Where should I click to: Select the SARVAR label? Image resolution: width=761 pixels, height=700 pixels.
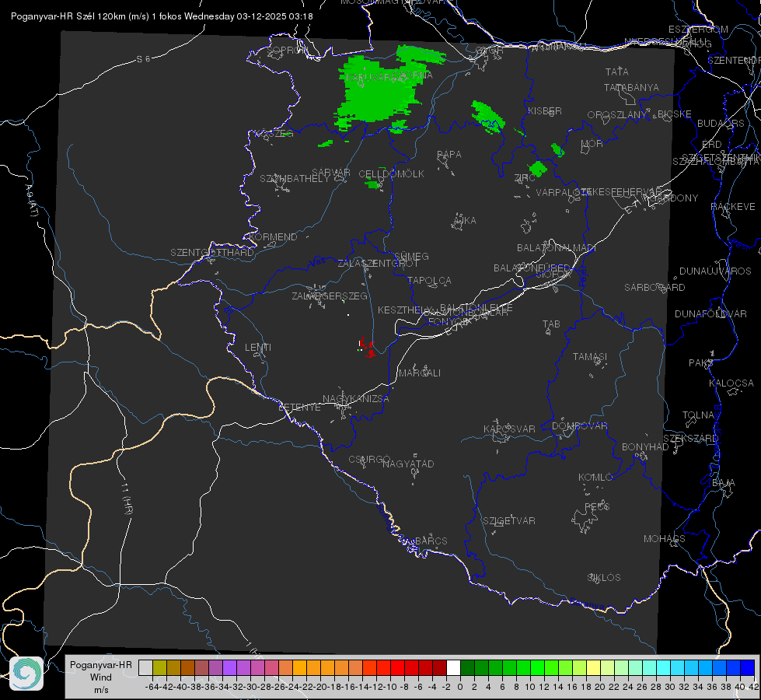331,173
